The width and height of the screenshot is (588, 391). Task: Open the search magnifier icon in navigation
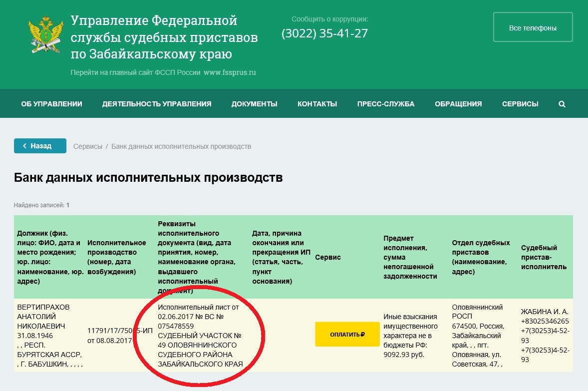[x=562, y=104]
